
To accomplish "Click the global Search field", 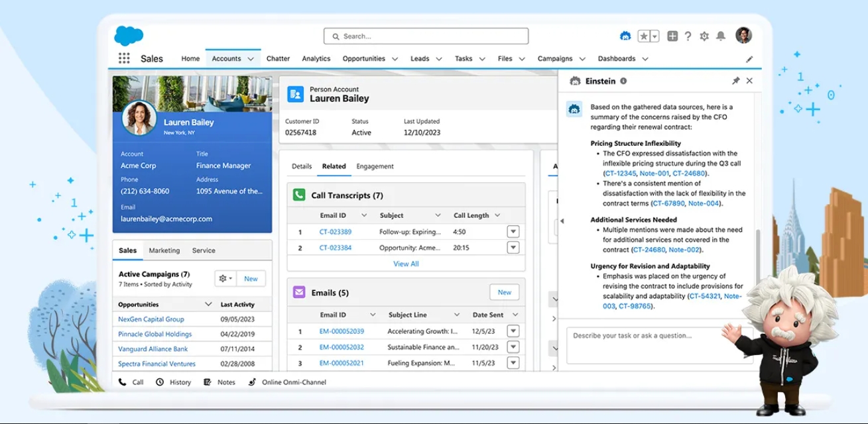I will coord(426,36).
